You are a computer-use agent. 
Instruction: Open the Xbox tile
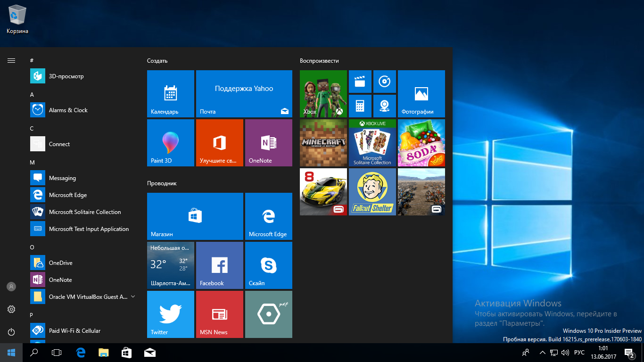[x=323, y=94]
